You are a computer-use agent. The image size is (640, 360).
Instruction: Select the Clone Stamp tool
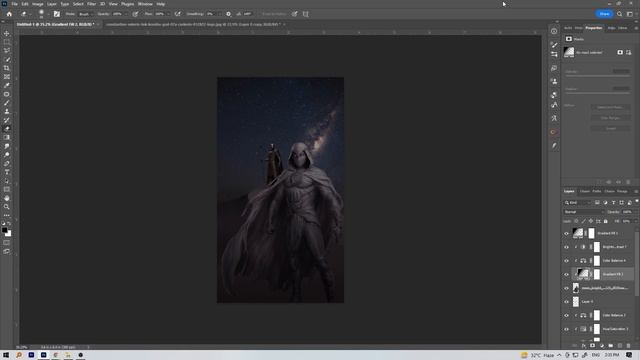pos(7,111)
